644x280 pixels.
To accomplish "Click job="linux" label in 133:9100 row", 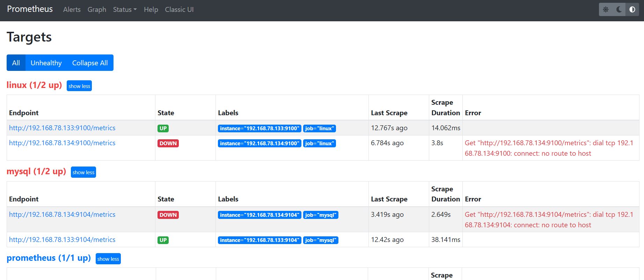I will click(x=320, y=128).
